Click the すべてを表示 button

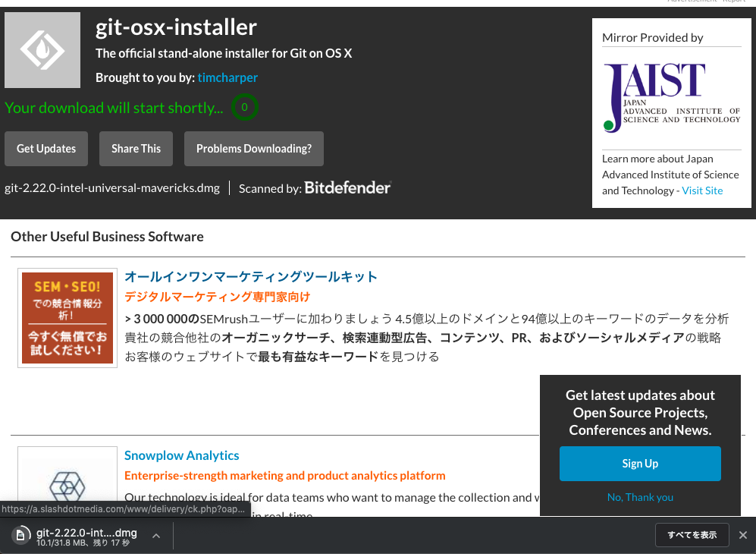[692, 534]
